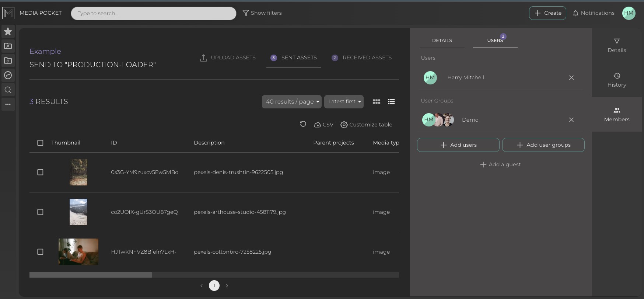
Task: Click the Add a guest link
Action: tap(500, 164)
